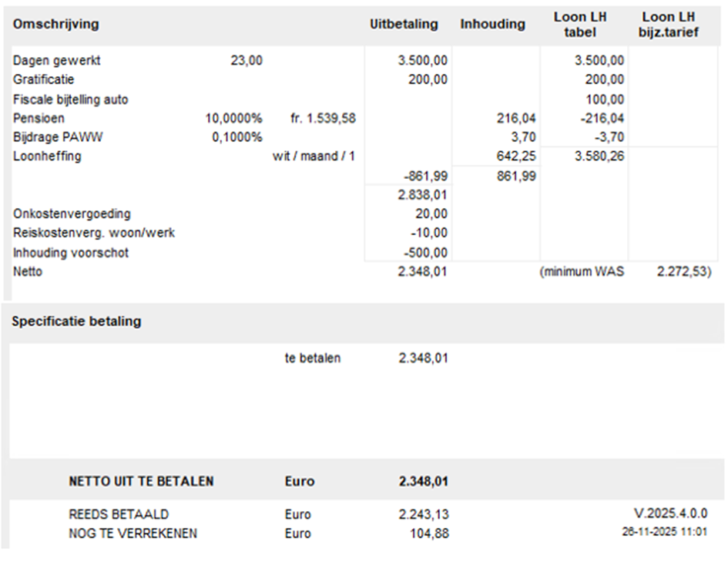Screen dimensions: 728x569
Task: Select the Dagen gewerkt row label
Action: pyautogui.click(x=57, y=60)
